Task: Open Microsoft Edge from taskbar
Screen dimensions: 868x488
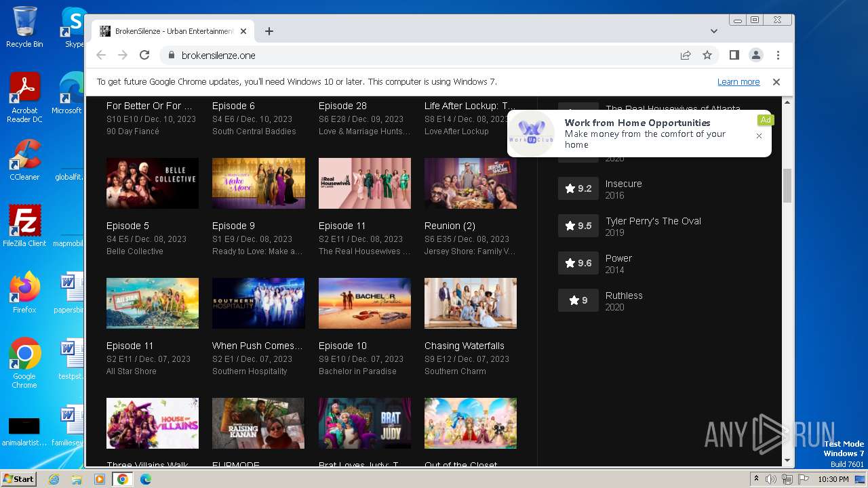Action: pyautogui.click(x=146, y=479)
